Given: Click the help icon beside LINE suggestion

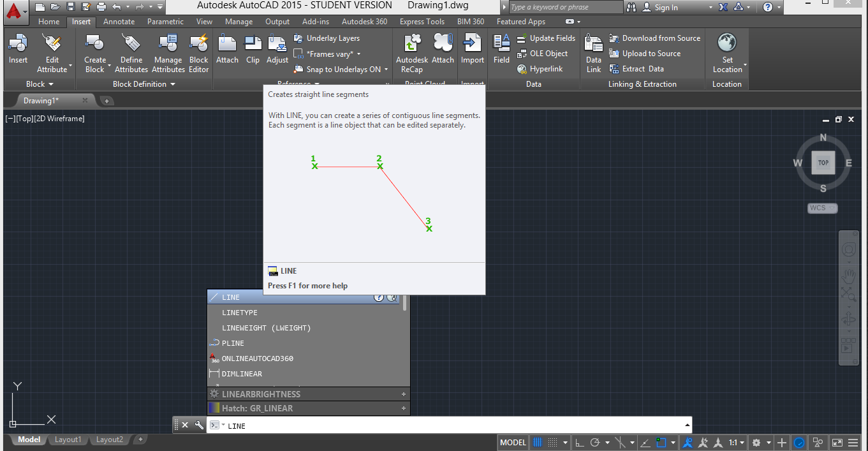Looking at the screenshot, I should pyautogui.click(x=378, y=297).
